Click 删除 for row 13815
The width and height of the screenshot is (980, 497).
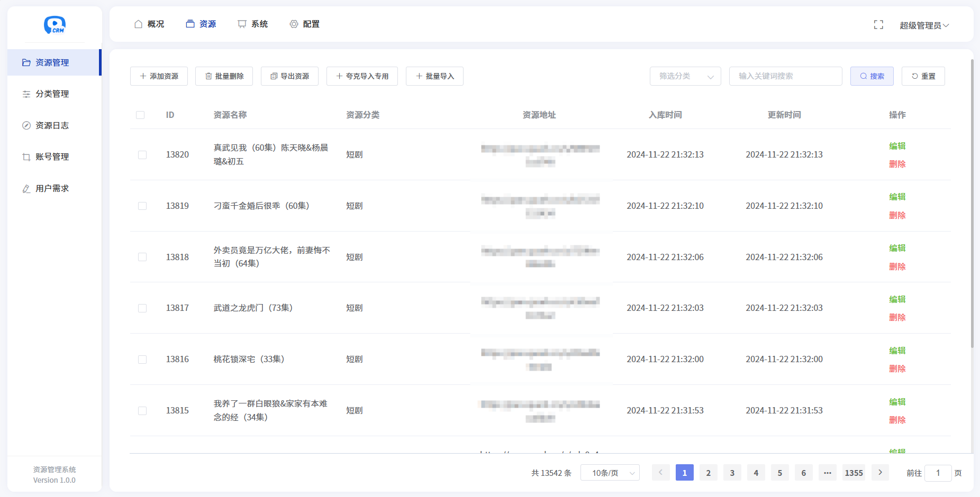897,420
